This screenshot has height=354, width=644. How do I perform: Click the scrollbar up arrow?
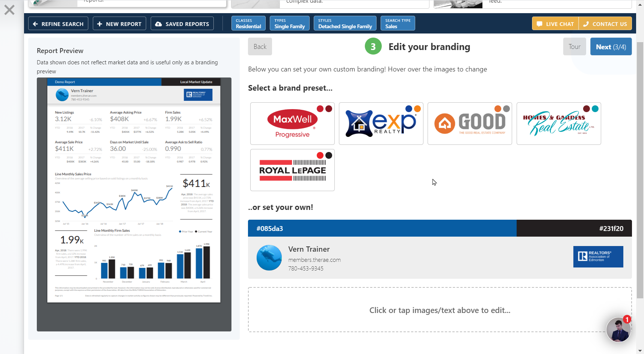(640, 5)
